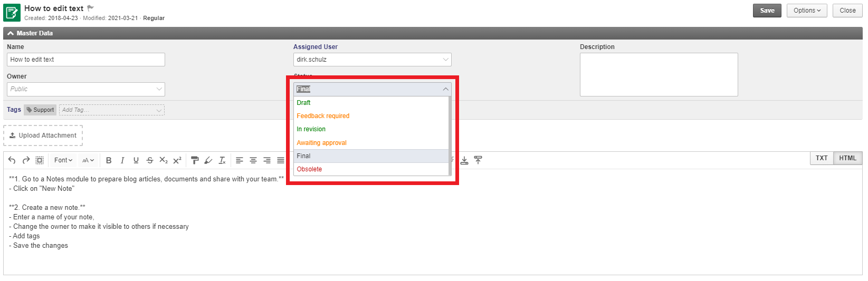The height and width of the screenshot is (281, 868).
Task: Apply strikethrough formatting
Action: tap(150, 160)
